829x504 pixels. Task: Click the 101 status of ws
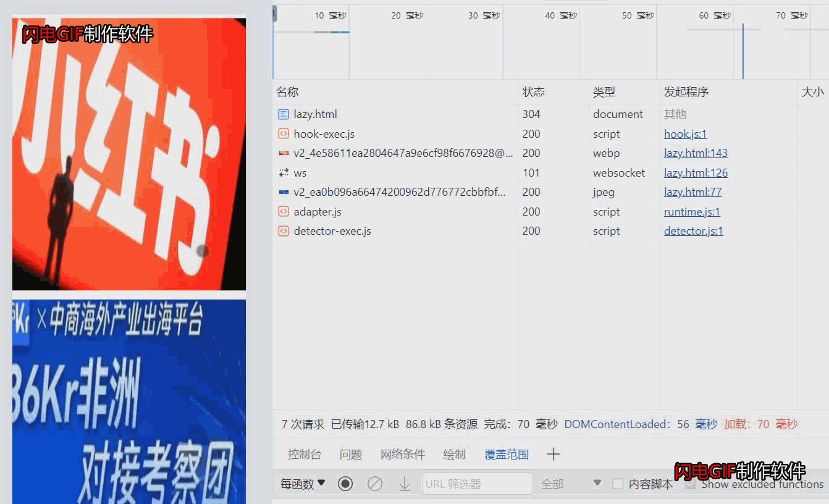531,173
